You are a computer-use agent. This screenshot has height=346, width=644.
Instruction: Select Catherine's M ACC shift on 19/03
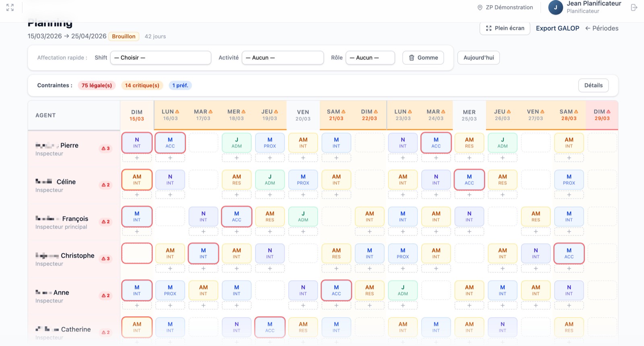coord(270,327)
